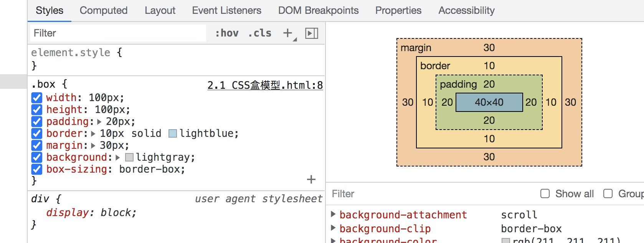Expand the padding shorthand triangle
The height and width of the screenshot is (243, 644).
99,122
